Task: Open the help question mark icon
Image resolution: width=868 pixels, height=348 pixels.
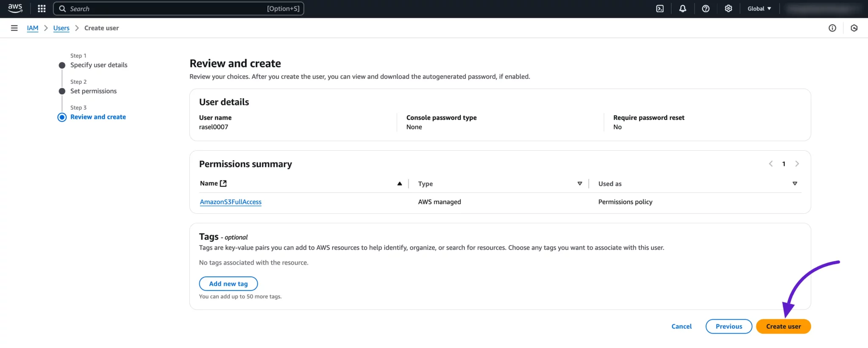Action: (x=705, y=8)
